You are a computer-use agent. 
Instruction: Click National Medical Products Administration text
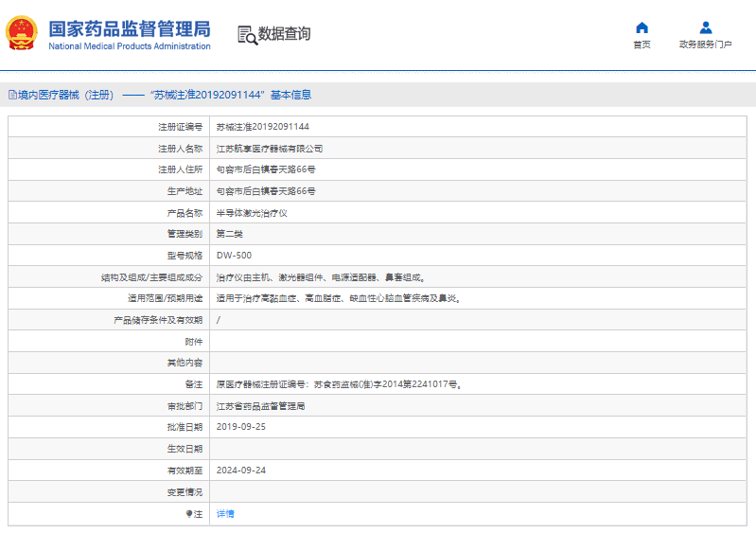click(130, 46)
